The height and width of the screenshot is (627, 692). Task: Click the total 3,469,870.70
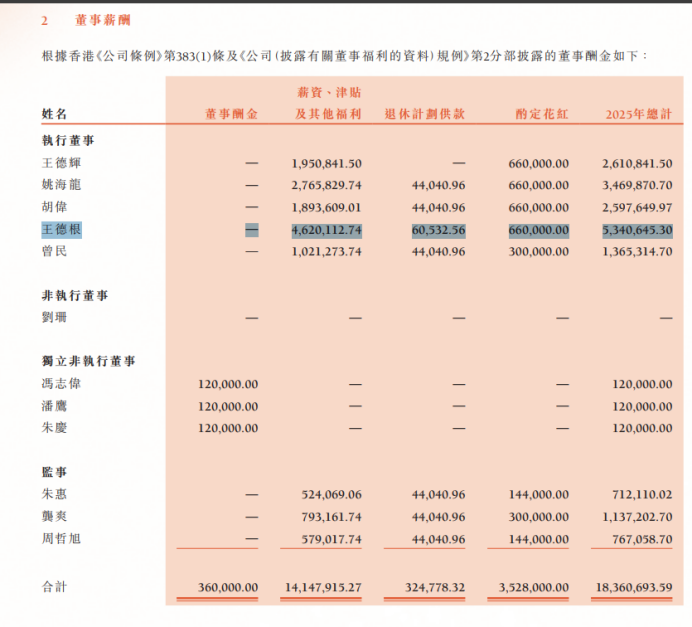click(637, 185)
